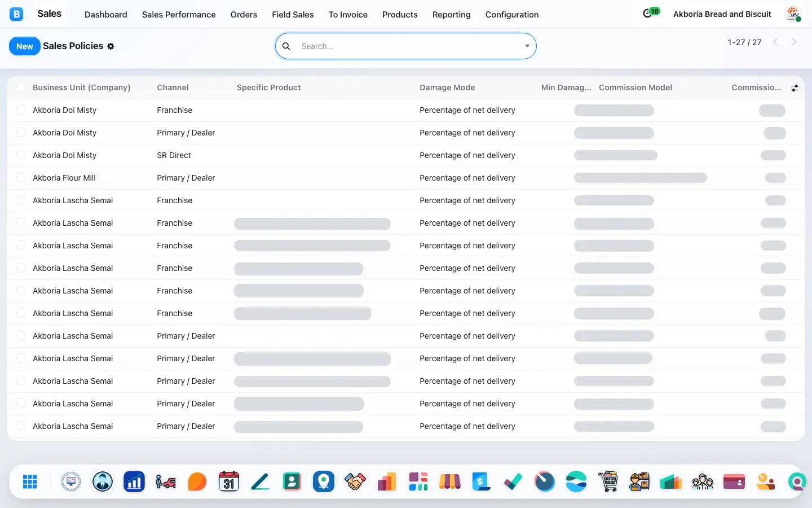Open the blue map pin app icon
This screenshot has height=508, width=812.
pos(324,481)
